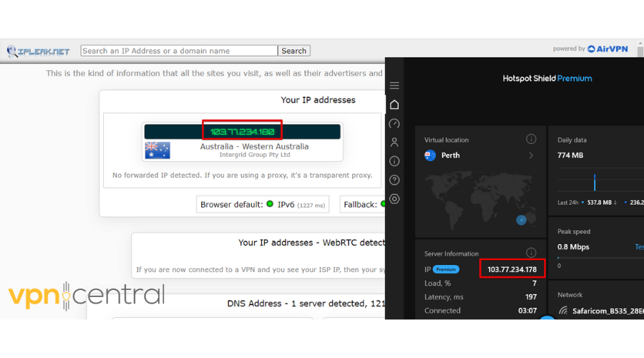Click the Australia flag under the IP address
The width and height of the screenshot is (644, 358).
pyautogui.click(x=157, y=150)
